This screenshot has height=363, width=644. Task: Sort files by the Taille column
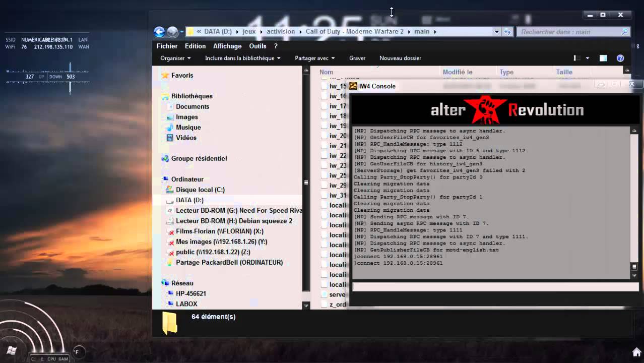click(564, 72)
